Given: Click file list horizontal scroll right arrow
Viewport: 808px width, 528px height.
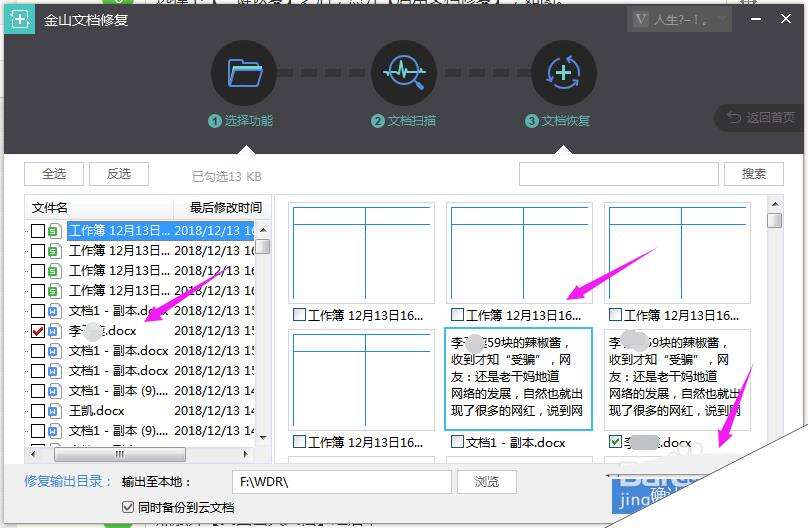Looking at the screenshot, I should tap(245, 454).
